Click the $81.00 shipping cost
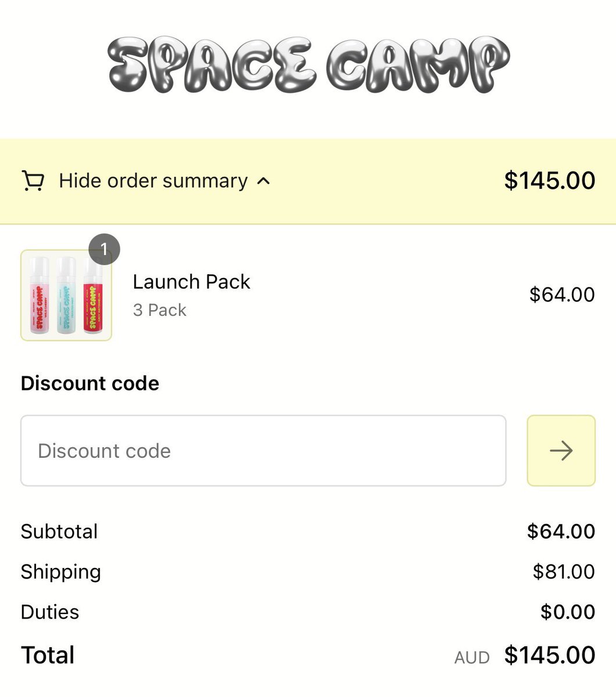 click(563, 572)
